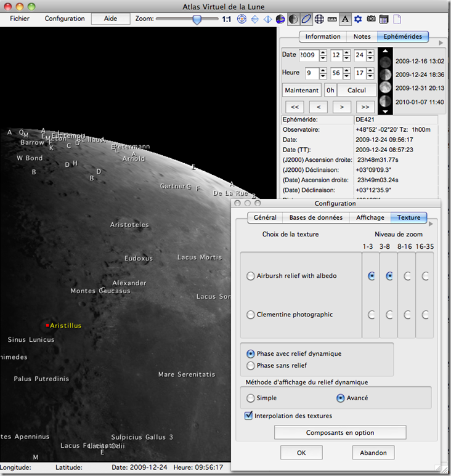Click the Maintenant button
This screenshot has height=476, width=451.
[x=301, y=90]
